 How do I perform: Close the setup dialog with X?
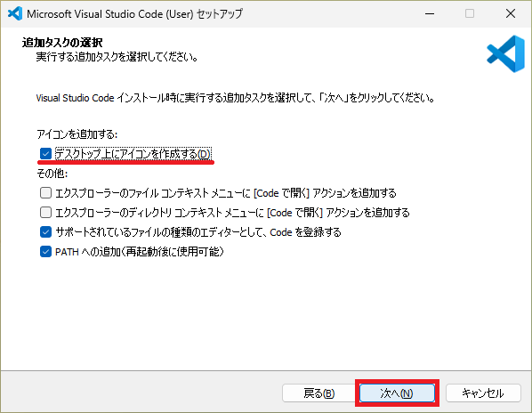tap(511, 13)
